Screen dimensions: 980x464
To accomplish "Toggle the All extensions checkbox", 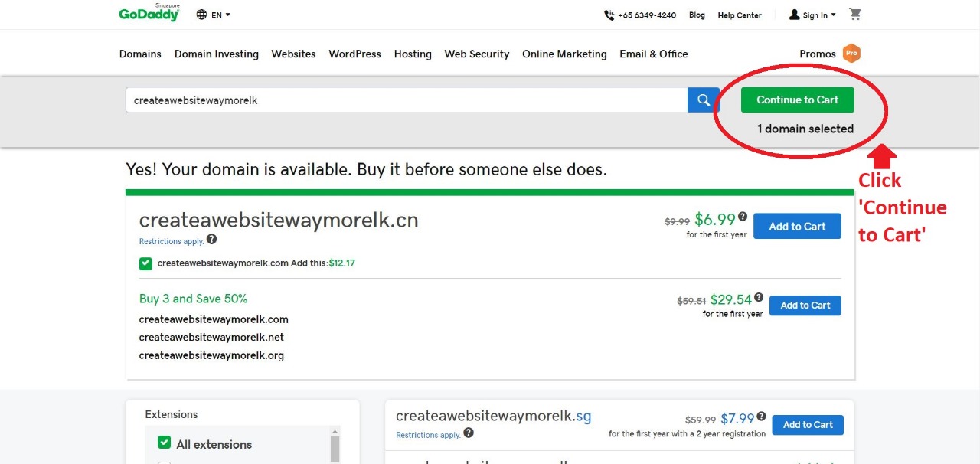I will pyautogui.click(x=164, y=443).
